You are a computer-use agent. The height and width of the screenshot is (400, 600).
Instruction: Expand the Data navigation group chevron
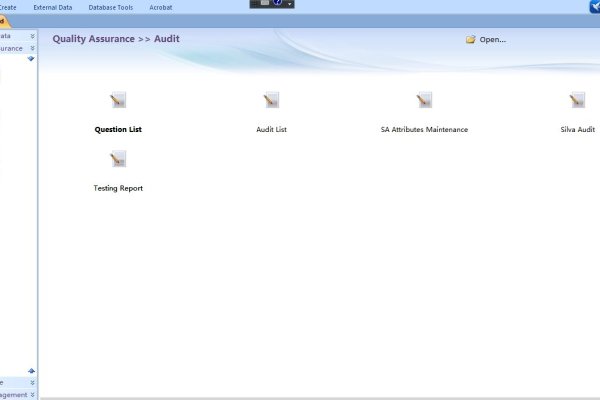pos(33,36)
